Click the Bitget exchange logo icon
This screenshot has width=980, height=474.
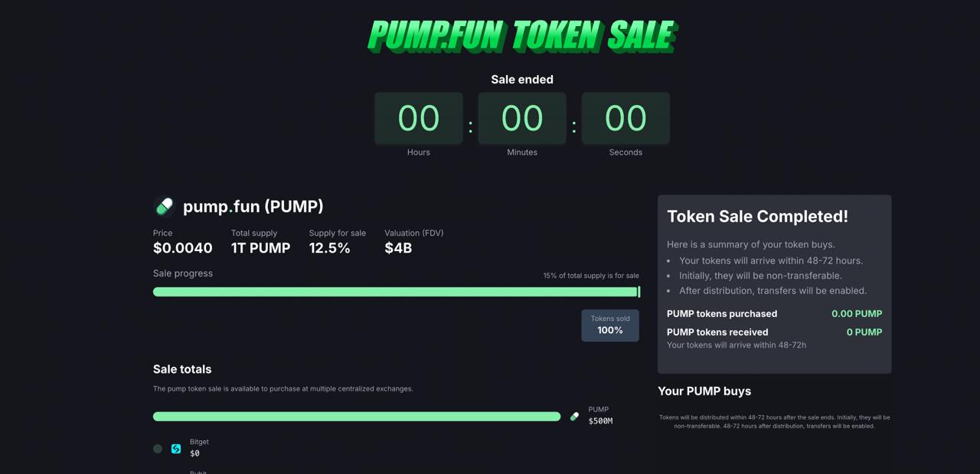176,449
